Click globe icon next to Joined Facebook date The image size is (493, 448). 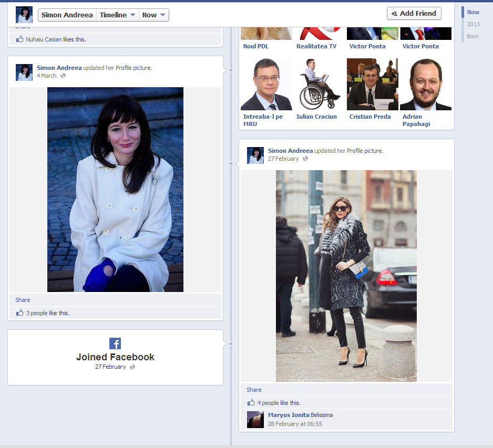click(132, 367)
